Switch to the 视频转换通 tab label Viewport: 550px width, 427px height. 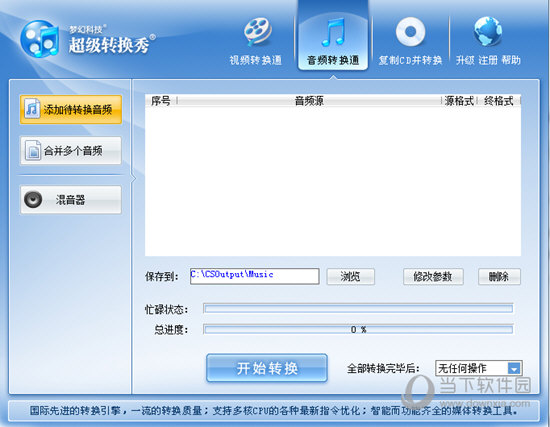tap(256, 60)
